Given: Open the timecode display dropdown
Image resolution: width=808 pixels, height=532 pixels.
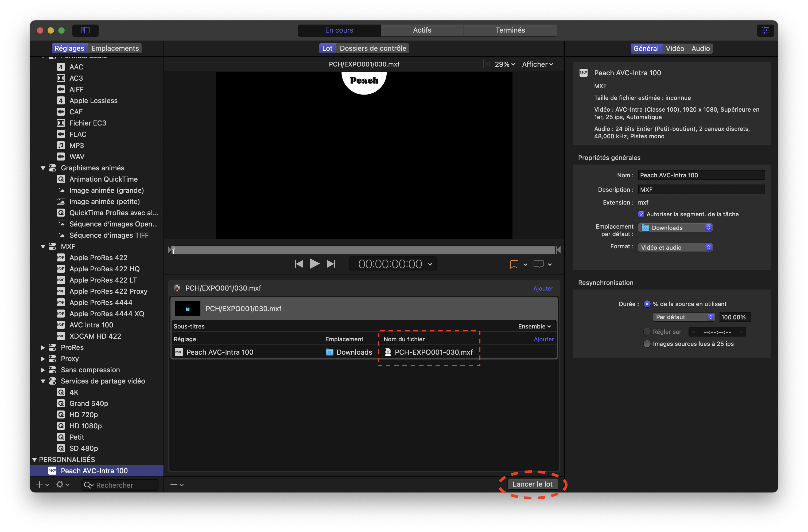Looking at the screenshot, I should click(430, 264).
